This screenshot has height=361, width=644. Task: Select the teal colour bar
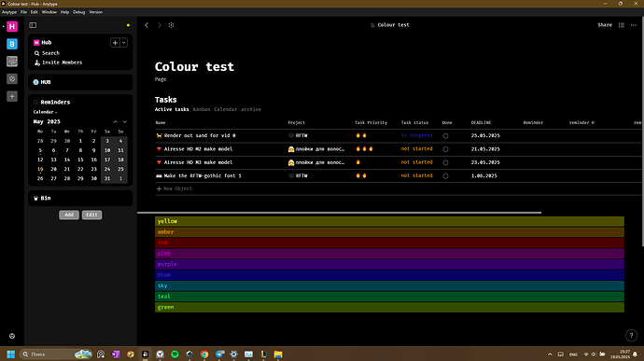tap(389, 297)
